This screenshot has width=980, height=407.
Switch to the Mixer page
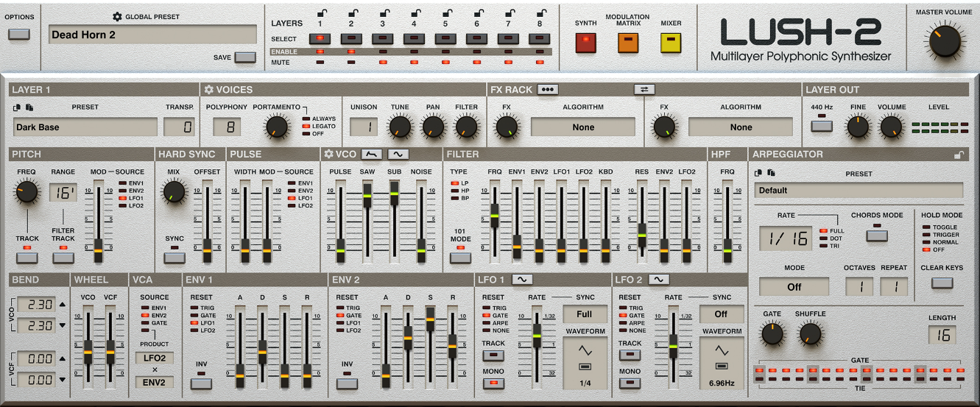pos(671,43)
